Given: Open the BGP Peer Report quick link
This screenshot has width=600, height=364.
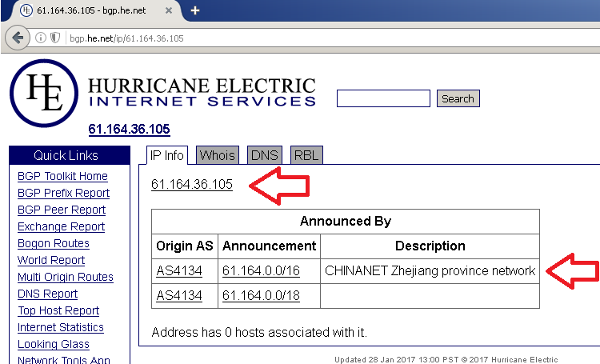Looking at the screenshot, I should pos(62,210).
